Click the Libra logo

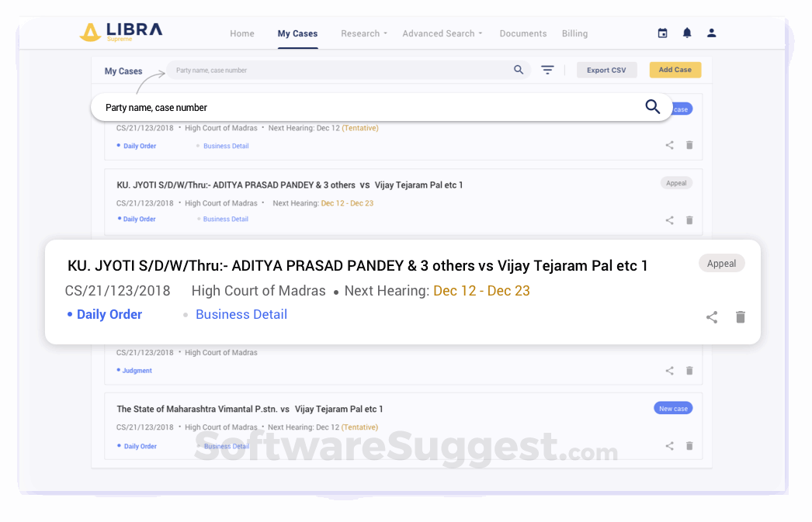coord(120,33)
